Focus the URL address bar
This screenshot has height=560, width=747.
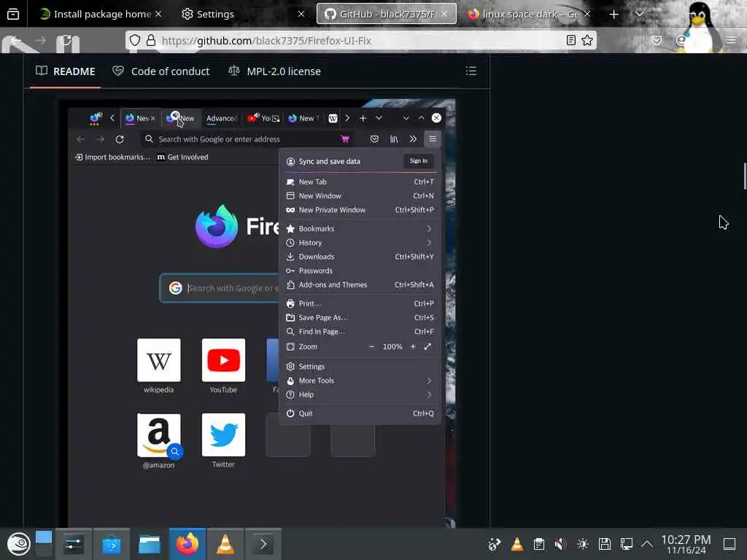pyautogui.click(x=361, y=41)
